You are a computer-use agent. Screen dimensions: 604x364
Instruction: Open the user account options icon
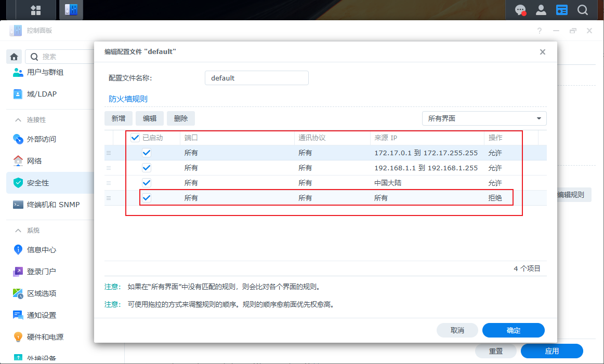541,10
